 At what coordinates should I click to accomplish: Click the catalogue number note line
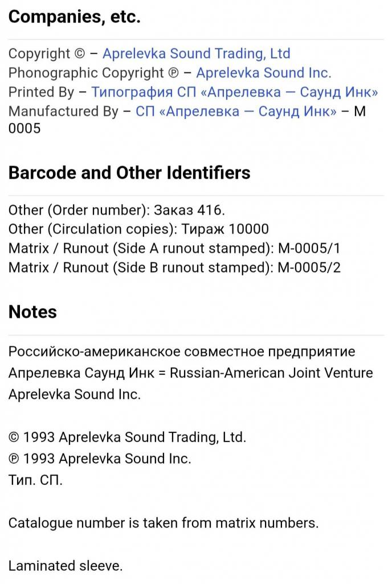pyautogui.click(x=163, y=523)
